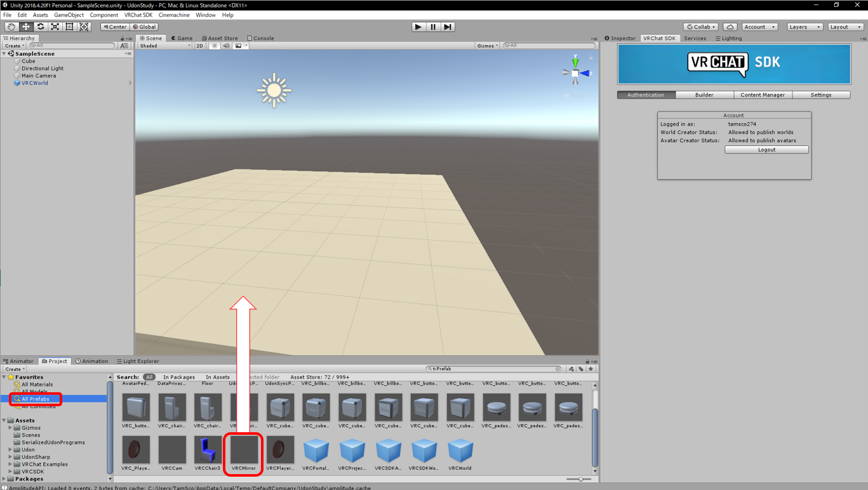This screenshot has width=868, height=490.
Task: Select the Scale tool
Action: point(55,27)
